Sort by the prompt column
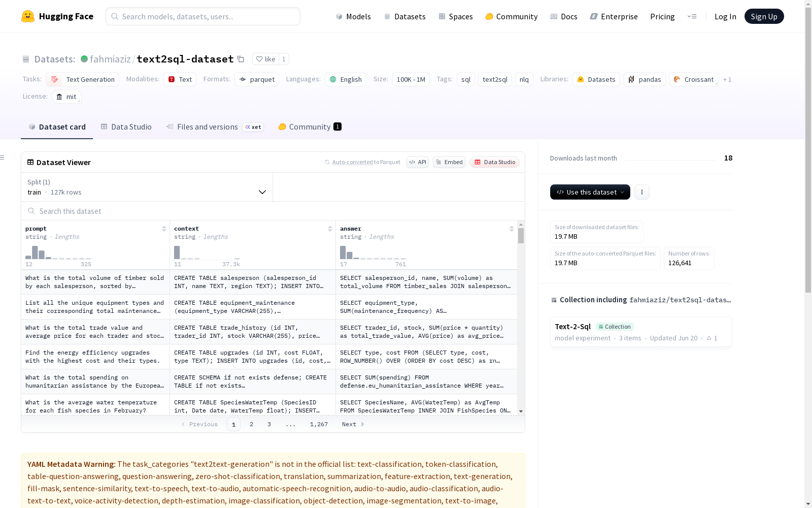The height and width of the screenshot is (508, 812). [x=164, y=229]
